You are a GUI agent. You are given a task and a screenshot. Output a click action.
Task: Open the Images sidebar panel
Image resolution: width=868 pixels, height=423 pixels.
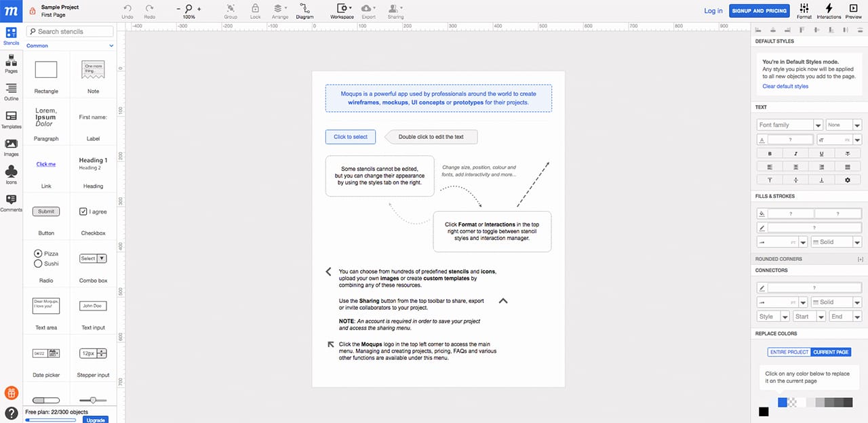coord(11,148)
